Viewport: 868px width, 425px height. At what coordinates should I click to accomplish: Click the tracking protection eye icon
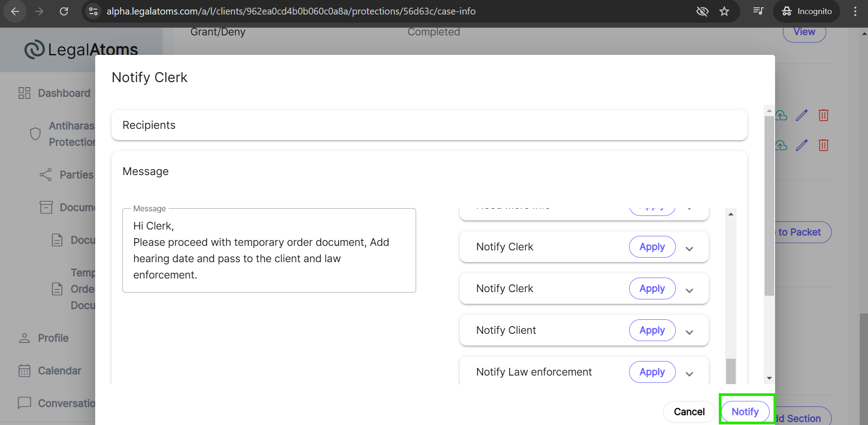702,11
